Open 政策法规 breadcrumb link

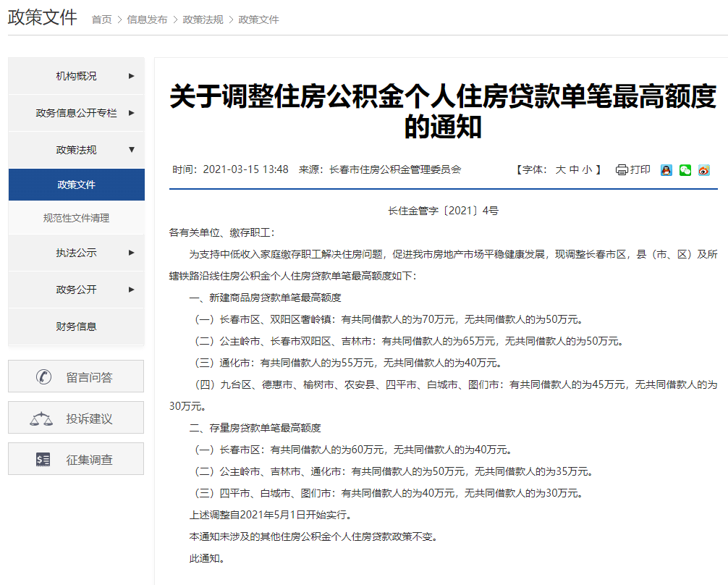click(203, 20)
